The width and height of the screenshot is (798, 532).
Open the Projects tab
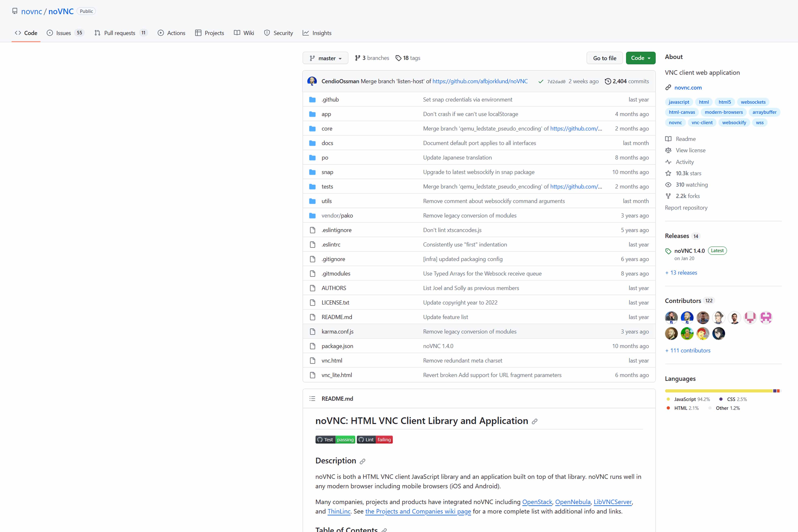coord(209,33)
